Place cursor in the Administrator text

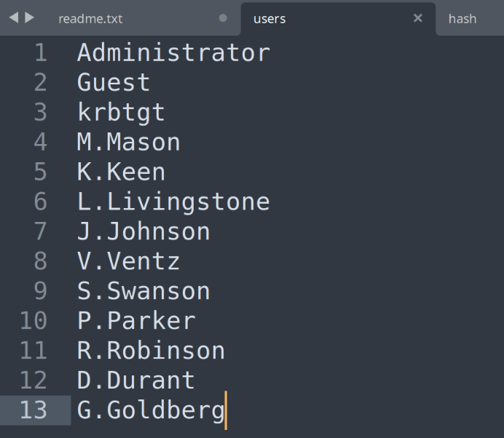click(x=173, y=53)
